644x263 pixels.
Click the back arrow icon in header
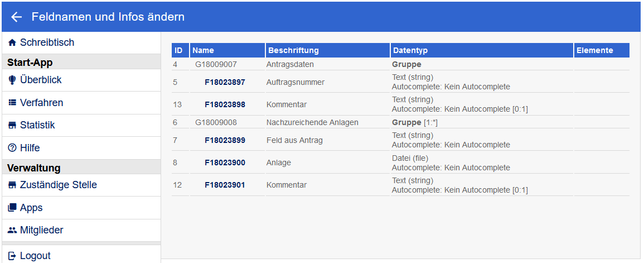point(16,17)
